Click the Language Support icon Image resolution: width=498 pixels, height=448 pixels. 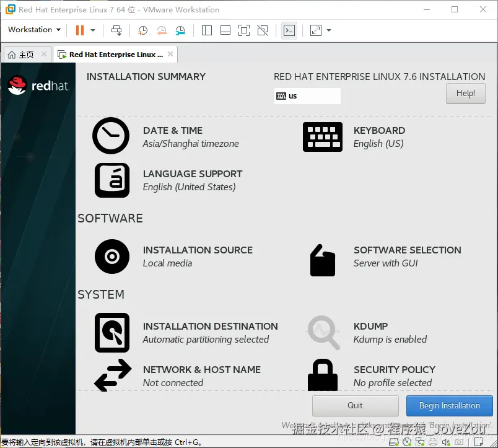click(x=111, y=180)
